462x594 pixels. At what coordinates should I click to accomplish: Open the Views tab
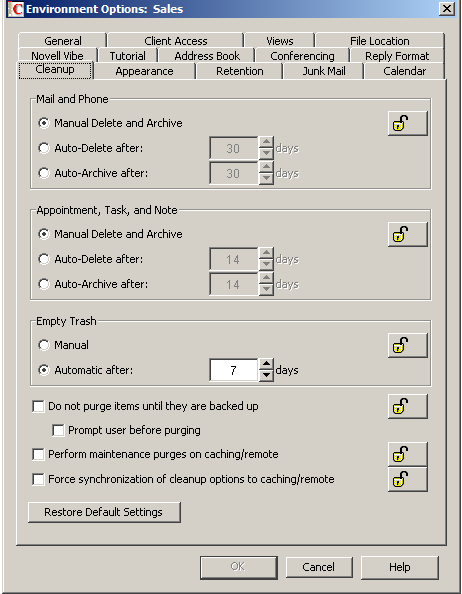[x=279, y=41]
